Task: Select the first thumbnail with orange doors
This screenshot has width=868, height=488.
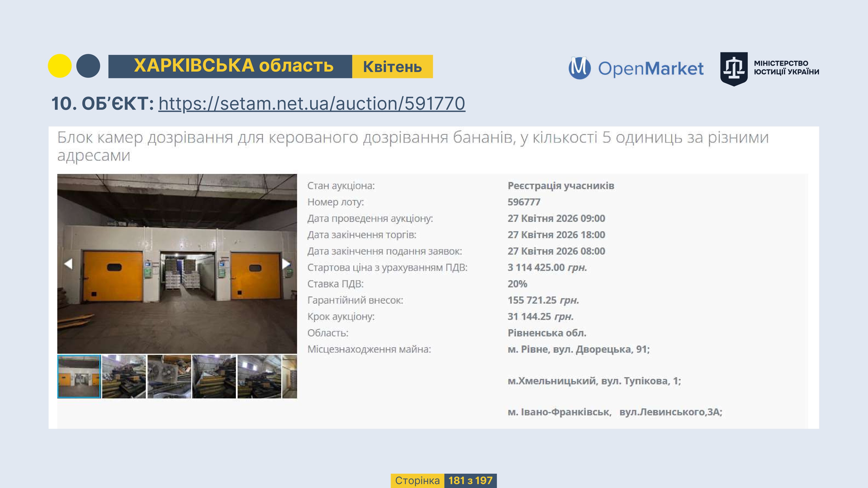Action: [79, 376]
